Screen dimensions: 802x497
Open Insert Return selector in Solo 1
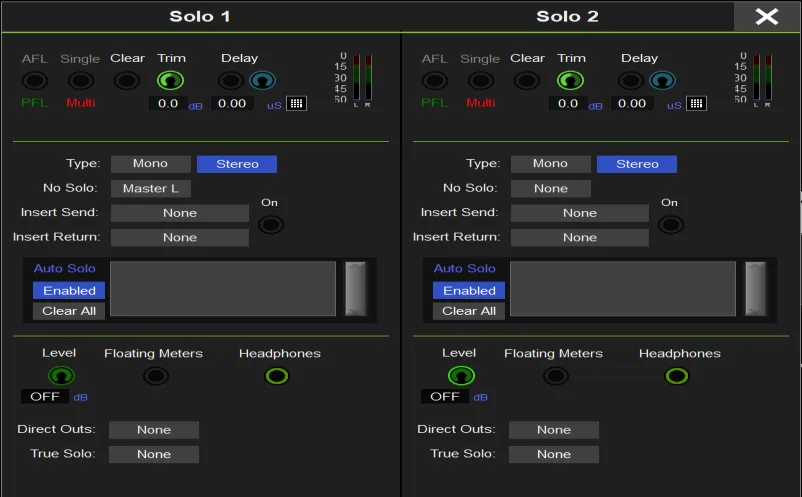[180, 237]
